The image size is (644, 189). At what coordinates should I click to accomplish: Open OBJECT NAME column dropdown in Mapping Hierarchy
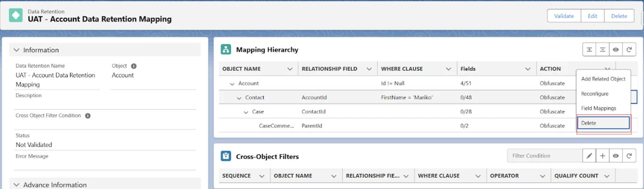tap(290, 69)
